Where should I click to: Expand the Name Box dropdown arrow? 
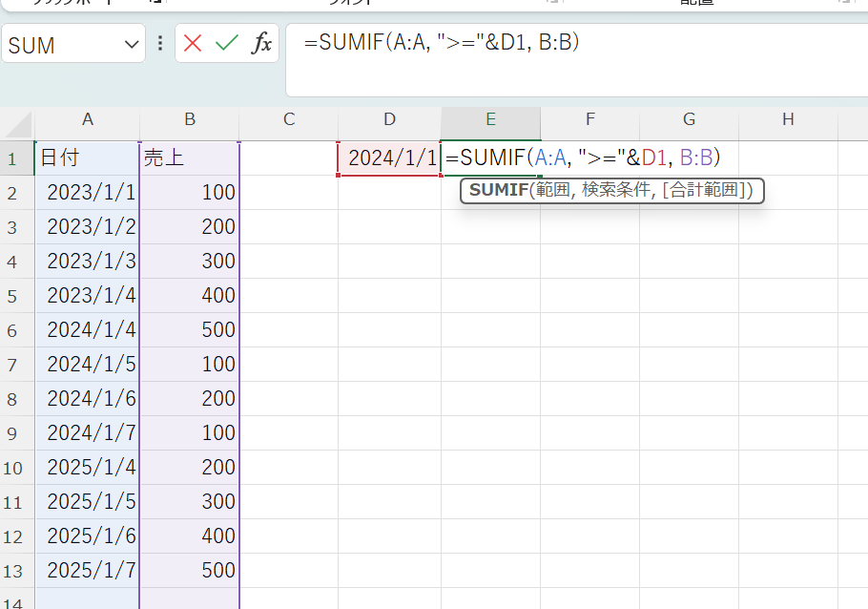(x=132, y=45)
